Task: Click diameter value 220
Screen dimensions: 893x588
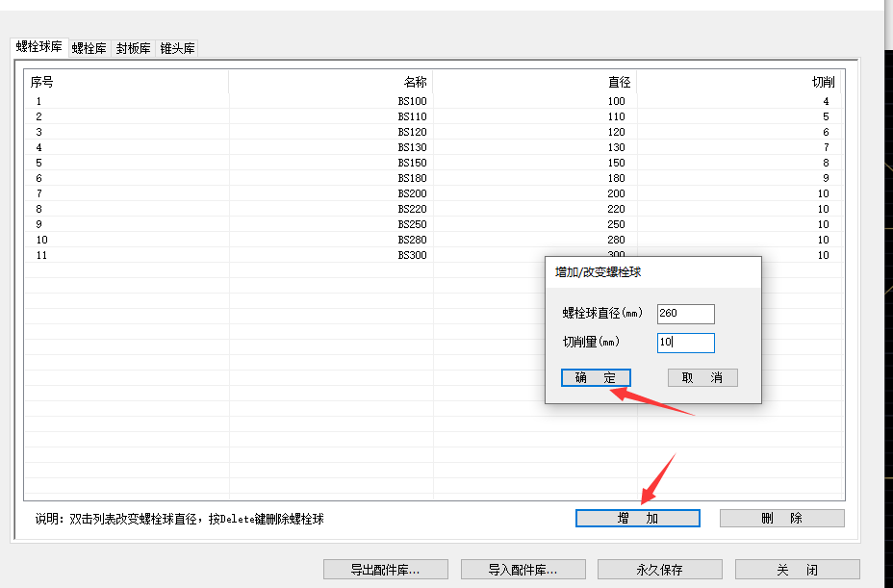Action: pyautogui.click(x=616, y=209)
